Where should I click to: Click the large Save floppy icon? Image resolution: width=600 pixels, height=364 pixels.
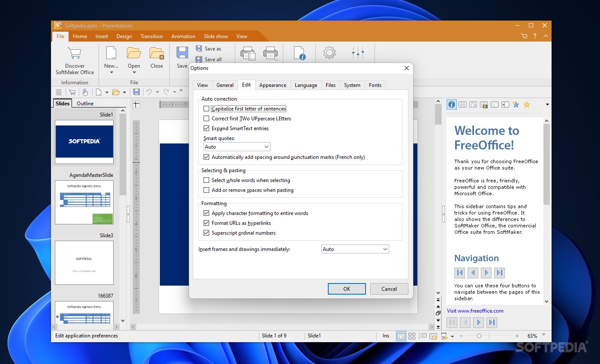182,53
